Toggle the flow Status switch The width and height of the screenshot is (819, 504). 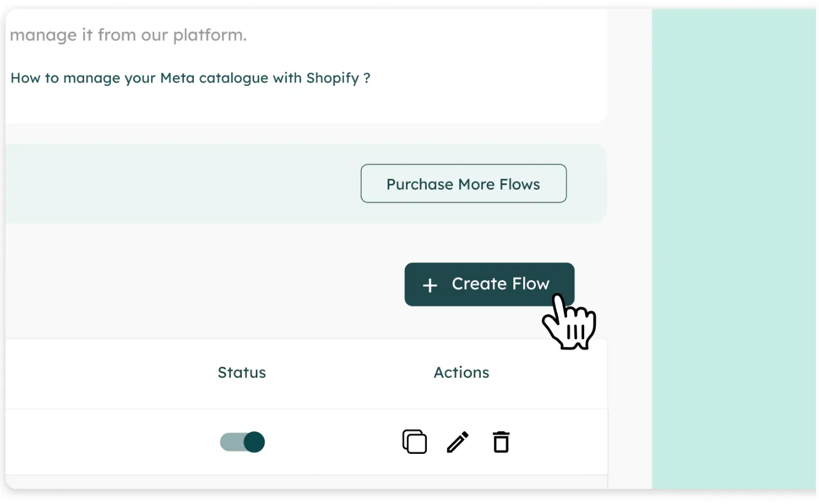[242, 442]
